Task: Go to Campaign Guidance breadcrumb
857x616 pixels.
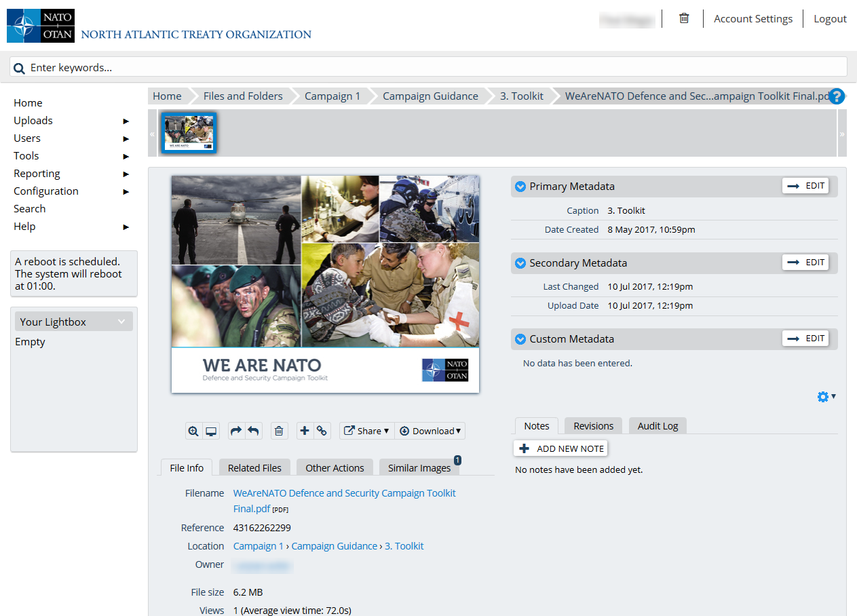Action: (x=430, y=96)
